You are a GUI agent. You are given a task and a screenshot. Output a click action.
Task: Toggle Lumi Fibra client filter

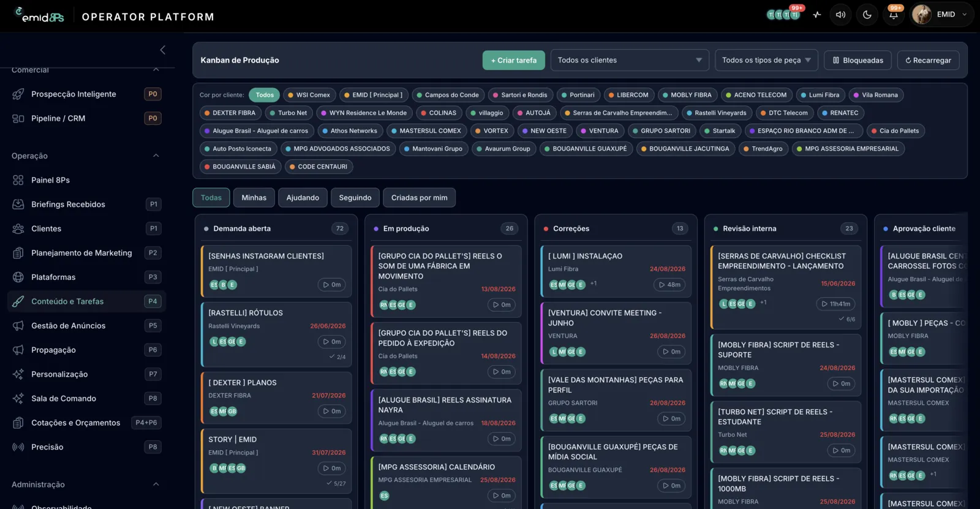click(x=820, y=95)
